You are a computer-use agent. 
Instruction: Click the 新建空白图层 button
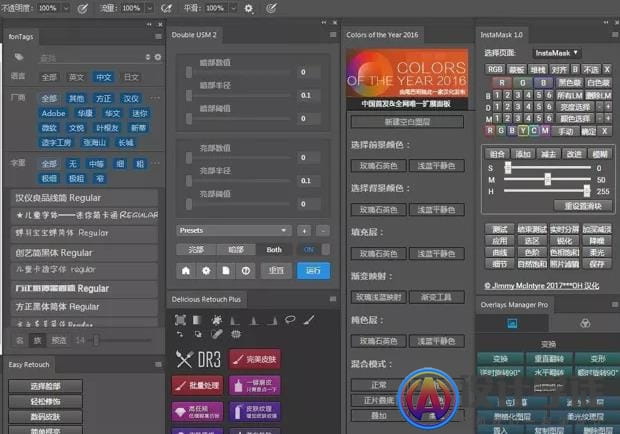[x=407, y=122]
